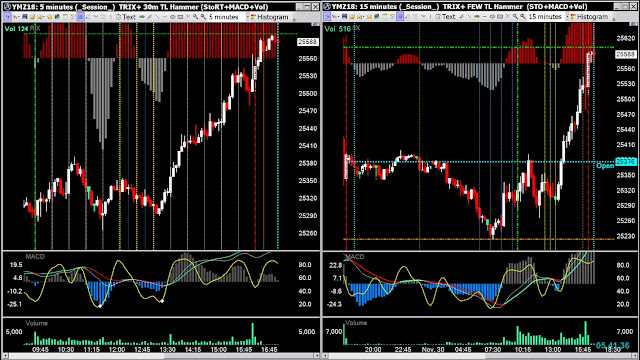Image resolution: width=640 pixels, height=360 pixels.
Task: Open the '5 minutes' interval combo box
Action: point(229,17)
